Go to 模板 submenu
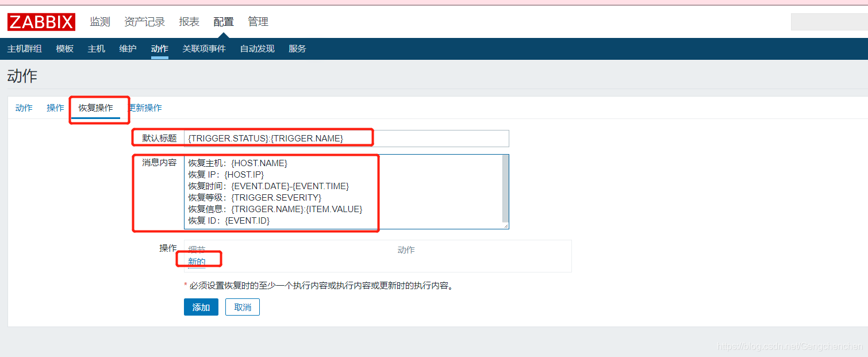This screenshot has width=868, height=357. click(x=65, y=49)
